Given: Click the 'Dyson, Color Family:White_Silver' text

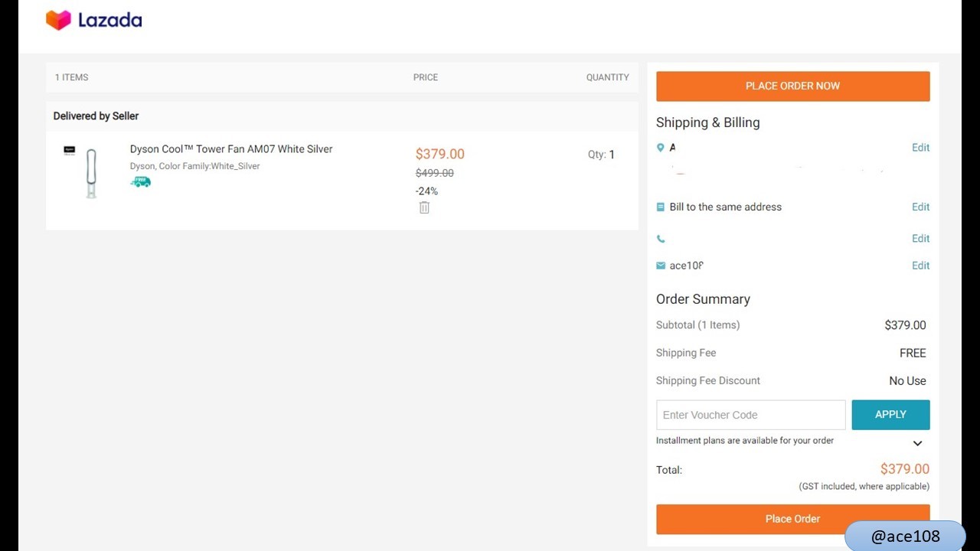Looking at the screenshot, I should 195,166.
